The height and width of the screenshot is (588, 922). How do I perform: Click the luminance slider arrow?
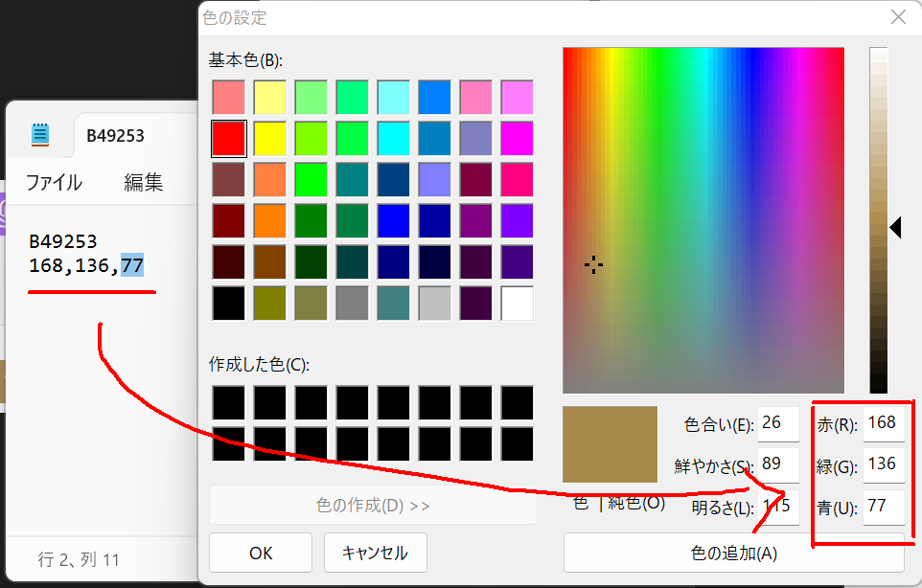click(896, 227)
